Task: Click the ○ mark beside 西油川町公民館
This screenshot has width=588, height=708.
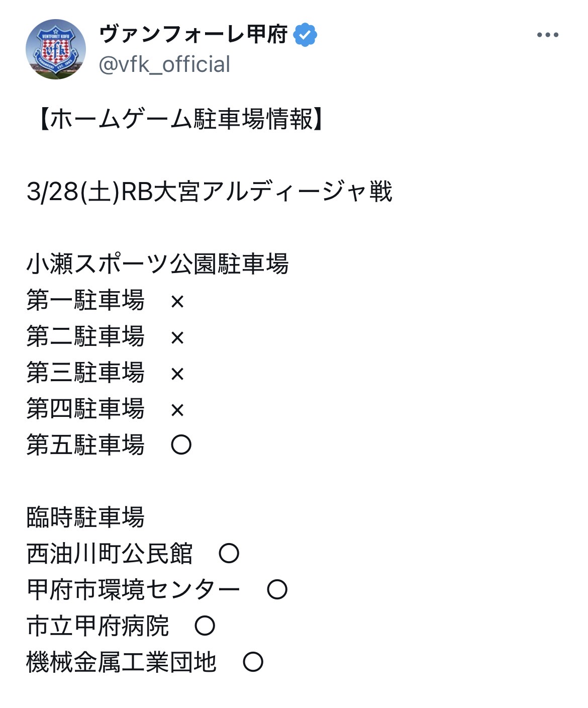Action: (229, 554)
